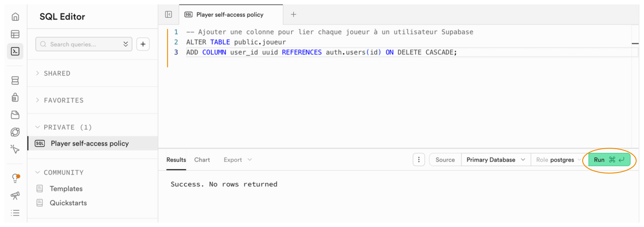The height and width of the screenshot is (227, 644).
Task: Expand the SHARED queries section
Action: click(57, 74)
